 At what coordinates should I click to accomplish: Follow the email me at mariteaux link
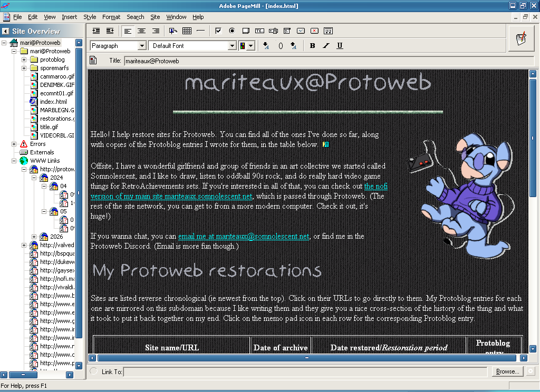[243, 236]
